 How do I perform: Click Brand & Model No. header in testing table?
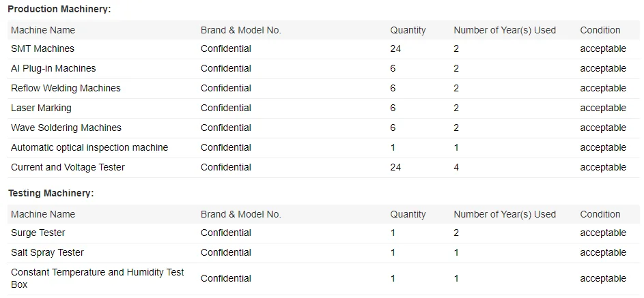tap(240, 214)
